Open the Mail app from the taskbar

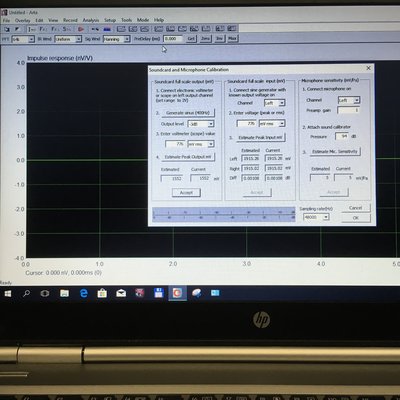121,293
